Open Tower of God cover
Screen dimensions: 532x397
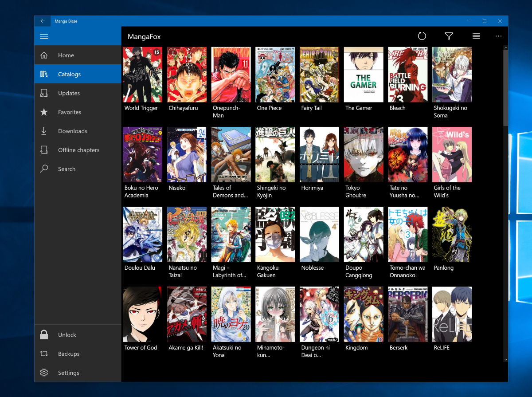tap(142, 314)
